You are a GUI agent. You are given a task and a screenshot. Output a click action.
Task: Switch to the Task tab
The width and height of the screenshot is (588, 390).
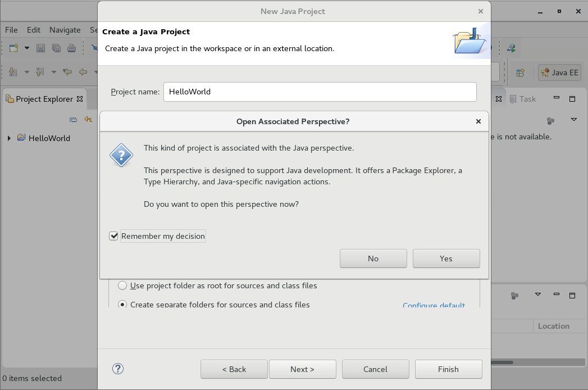click(x=522, y=99)
